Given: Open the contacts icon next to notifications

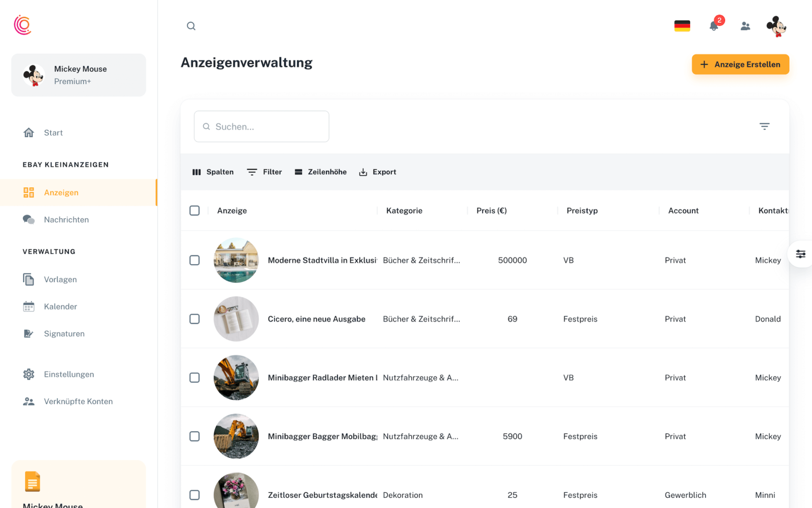Looking at the screenshot, I should pos(745,26).
